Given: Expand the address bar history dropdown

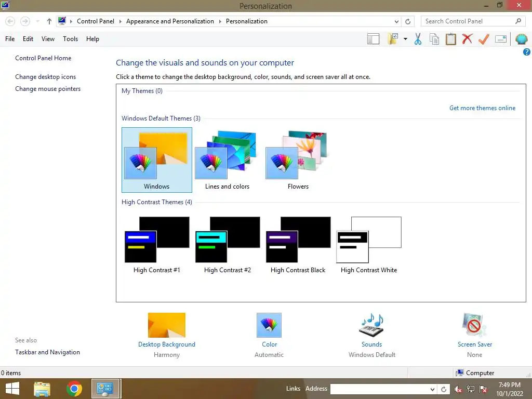Looking at the screenshot, I should click(396, 21).
